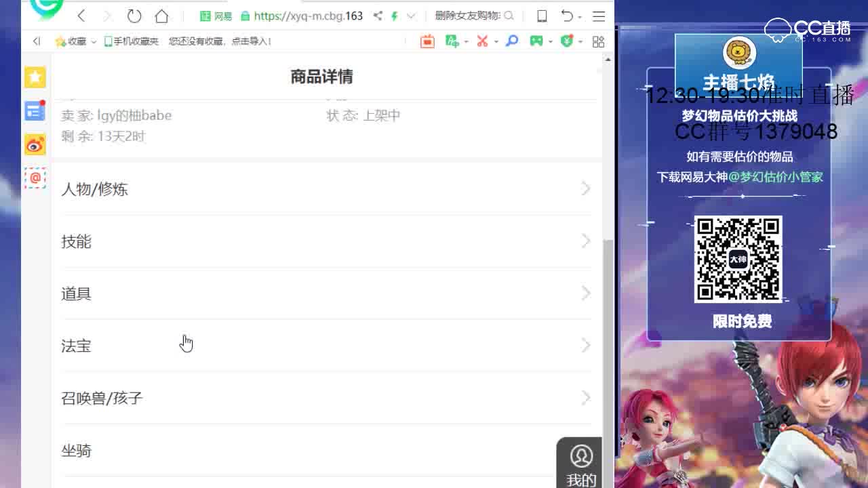Click the green translate toolbar icon
The height and width of the screenshot is (488, 868).
452,41
